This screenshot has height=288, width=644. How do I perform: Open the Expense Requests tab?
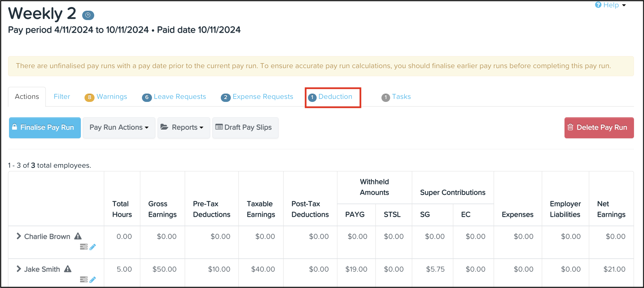[x=263, y=97]
